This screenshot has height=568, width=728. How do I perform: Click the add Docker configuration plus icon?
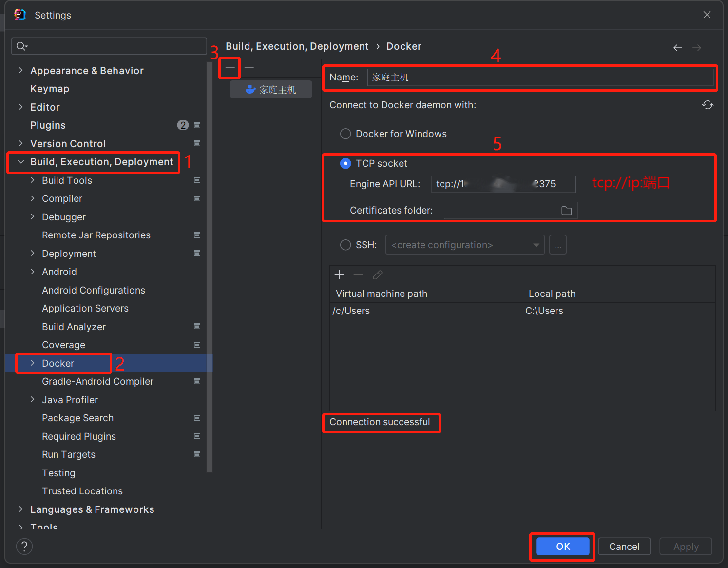(230, 68)
